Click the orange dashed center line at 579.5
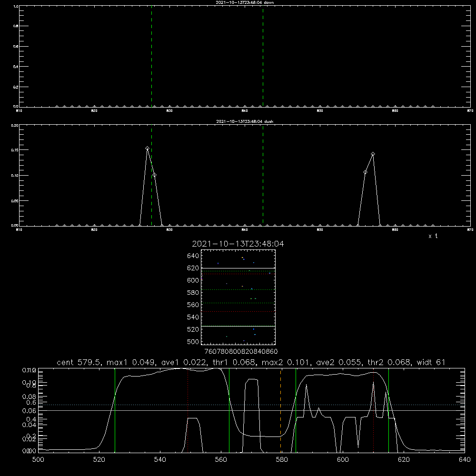This screenshot has height=476, width=476. coord(280,410)
